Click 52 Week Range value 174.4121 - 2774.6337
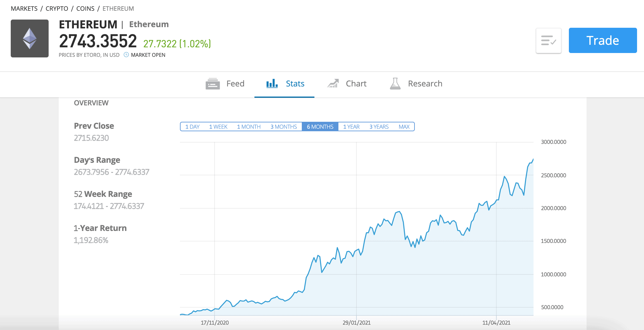The height and width of the screenshot is (330, 644). pyautogui.click(x=109, y=206)
